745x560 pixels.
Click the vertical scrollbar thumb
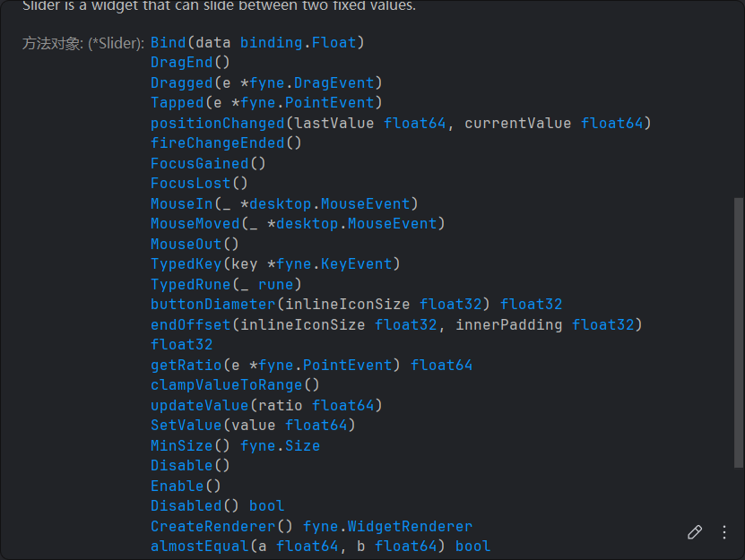738,332
